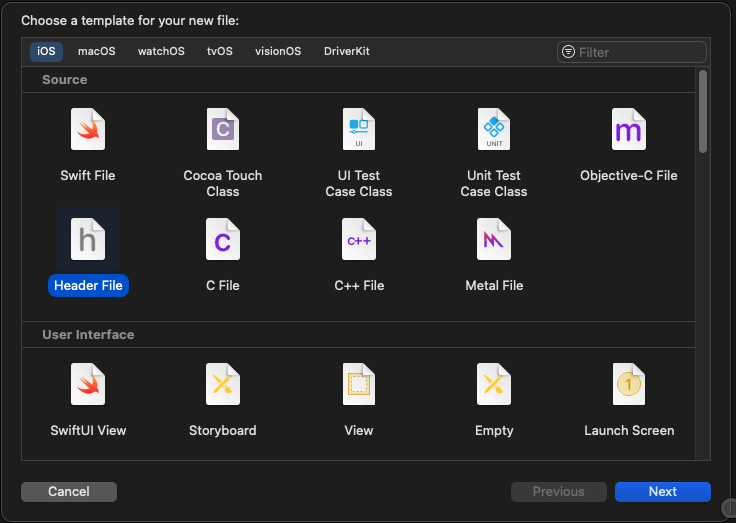Image resolution: width=736 pixels, height=523 pixels.
Task: Choose the Cocoa Touch Class template icon
Action: click(223, 129)
